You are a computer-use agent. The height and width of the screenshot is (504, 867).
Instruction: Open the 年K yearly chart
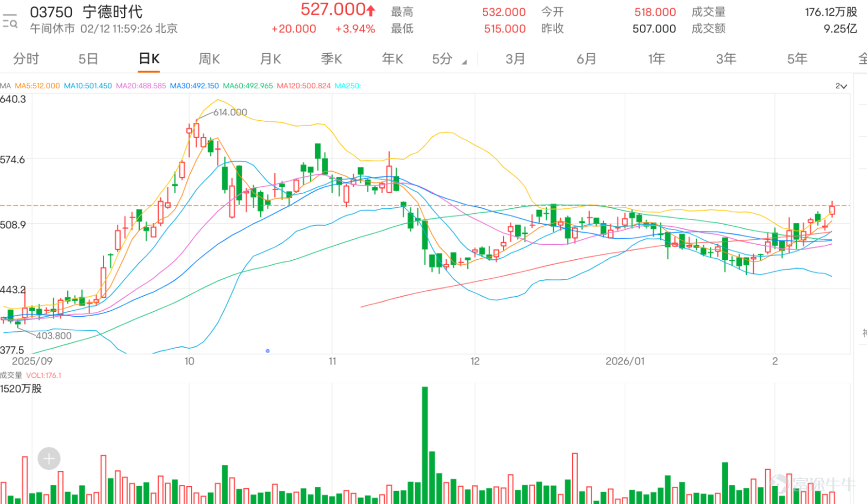click(392, 59)
